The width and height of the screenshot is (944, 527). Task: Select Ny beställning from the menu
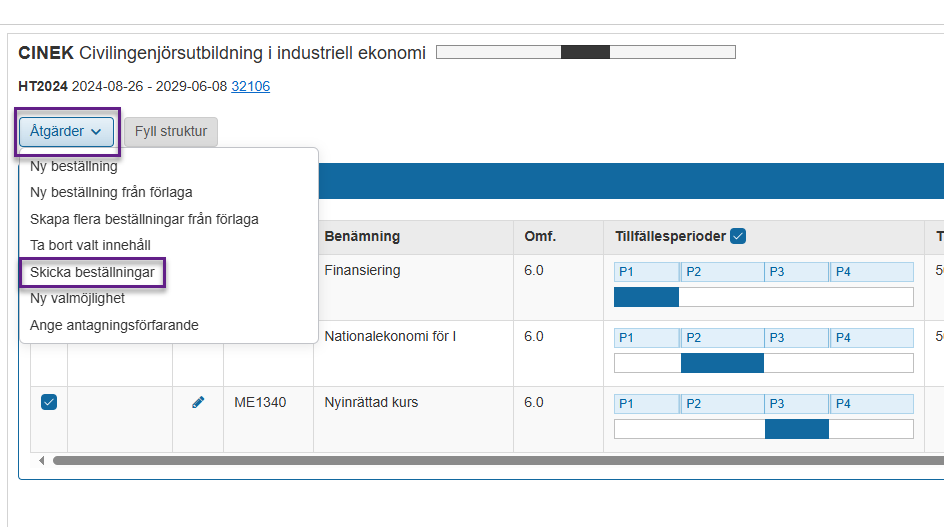74,167
